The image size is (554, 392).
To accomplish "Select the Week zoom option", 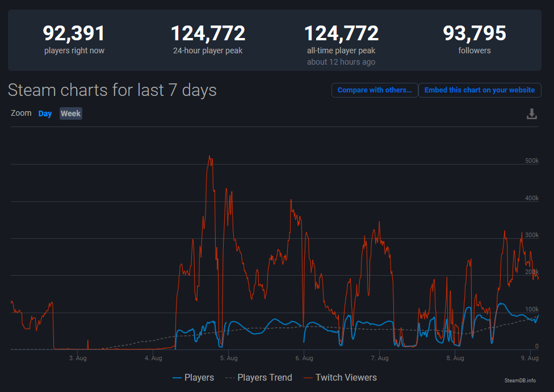I will tap(71, 113).
